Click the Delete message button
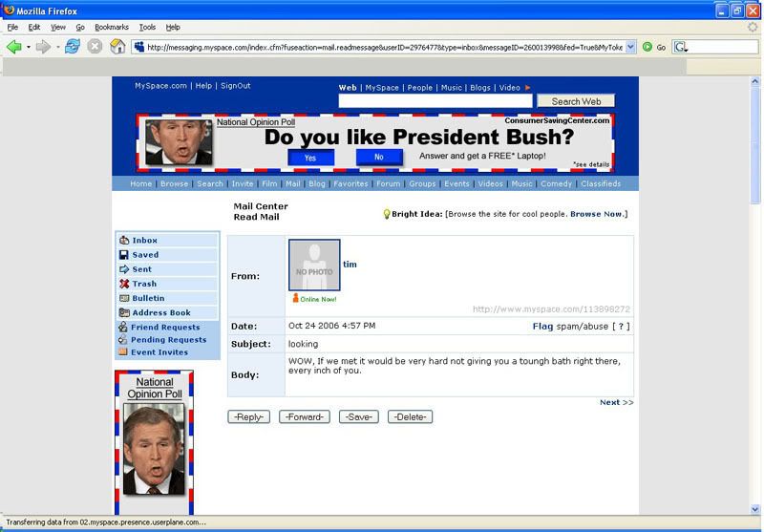This screenshot has width=764, height=532. click(x=410, y=417)
